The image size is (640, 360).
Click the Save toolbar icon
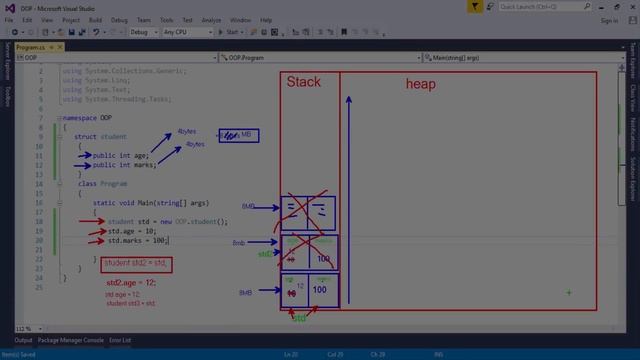[x=71, y=32]
